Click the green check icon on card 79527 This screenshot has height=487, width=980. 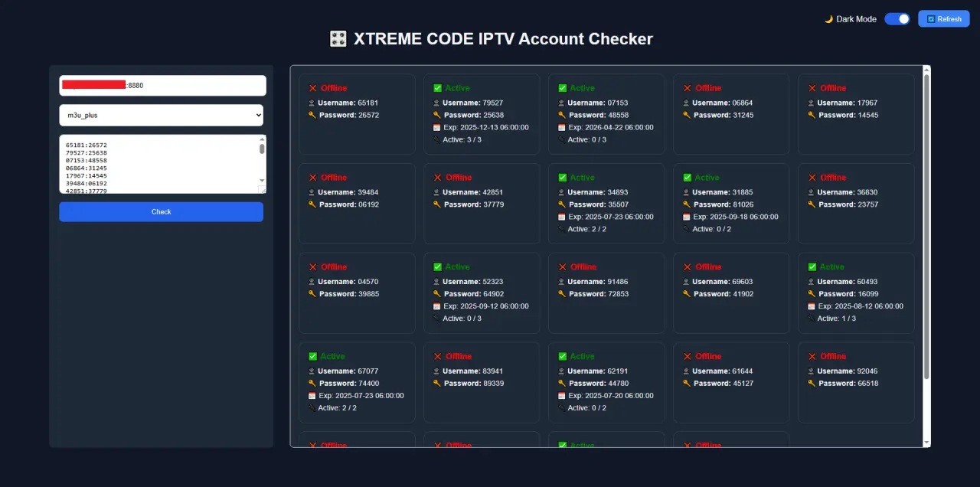point(437,88)
